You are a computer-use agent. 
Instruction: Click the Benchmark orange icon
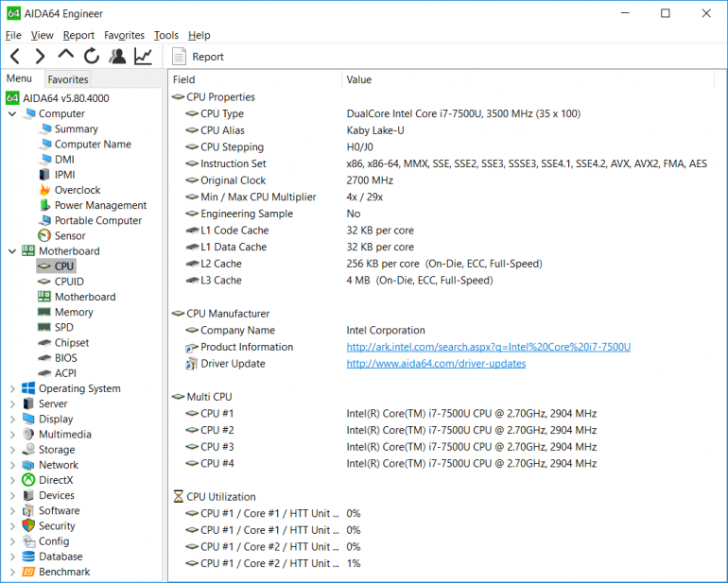point(28,572)
